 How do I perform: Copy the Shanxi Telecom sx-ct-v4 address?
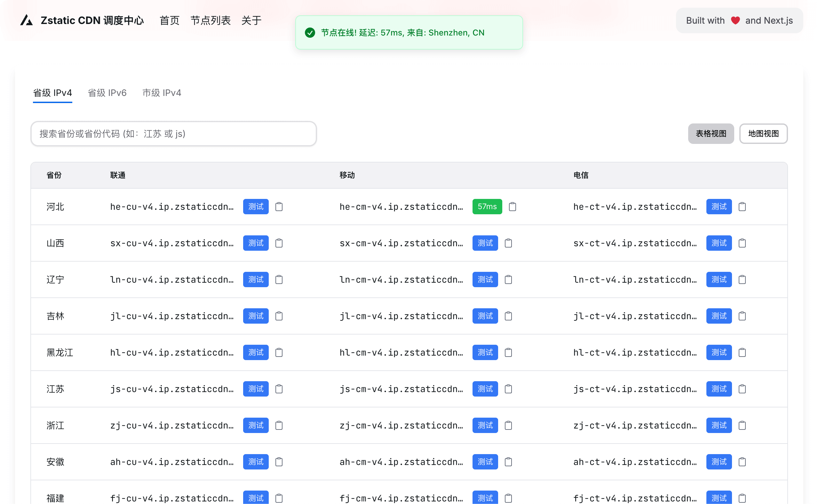click(742, 243)
